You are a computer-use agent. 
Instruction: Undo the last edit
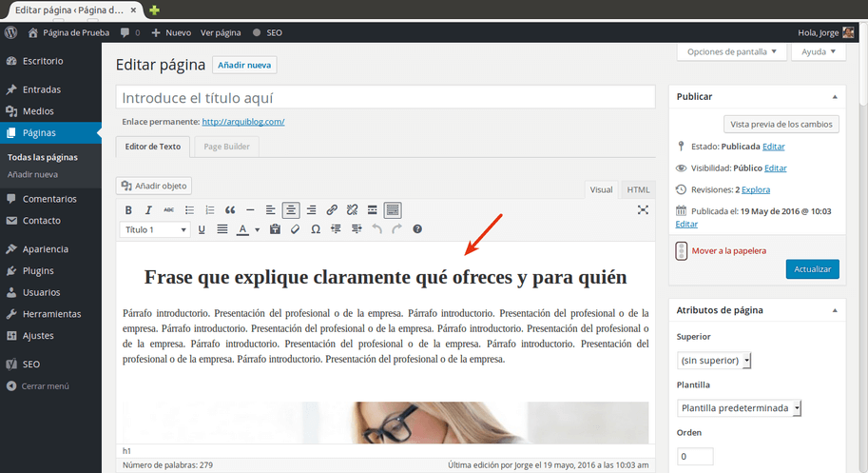point(377,229)
